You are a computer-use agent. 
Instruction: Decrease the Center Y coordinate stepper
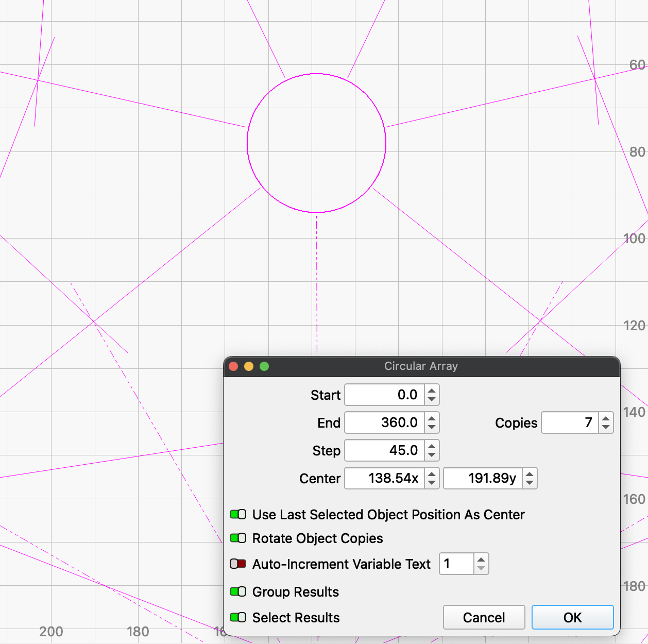(x=530, y=483)
